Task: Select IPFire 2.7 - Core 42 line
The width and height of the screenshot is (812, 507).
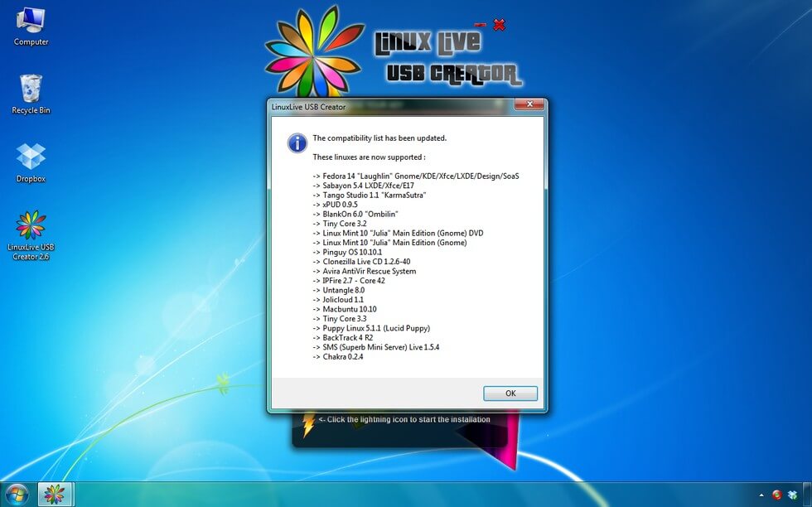Action: pyautogui.click(x=349, y=281)
